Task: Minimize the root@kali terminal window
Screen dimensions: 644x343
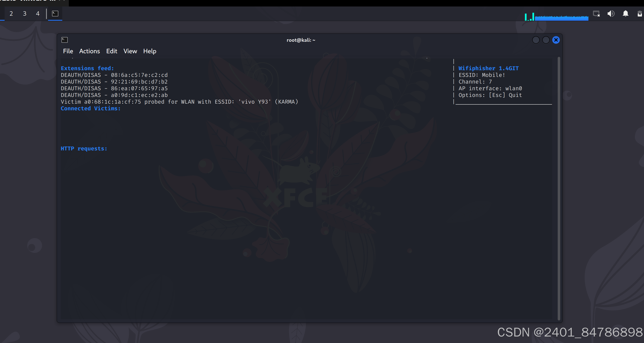Action: (536, 40)
